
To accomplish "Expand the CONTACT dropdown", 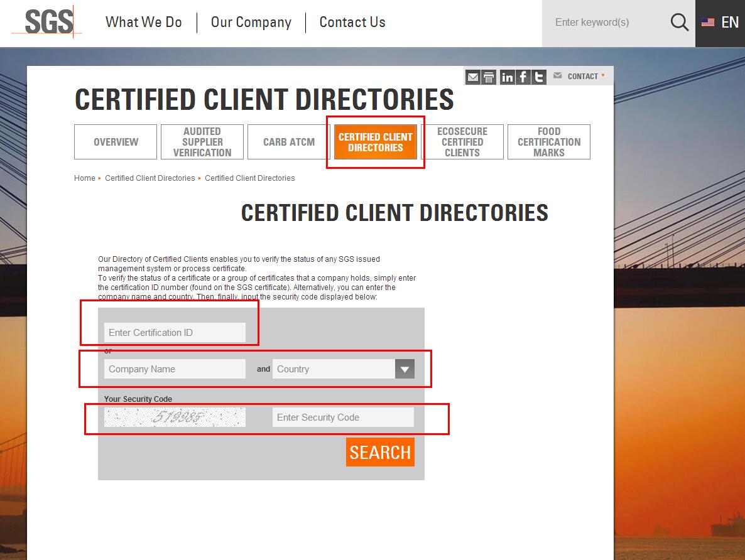I will [x=586, y=76].
